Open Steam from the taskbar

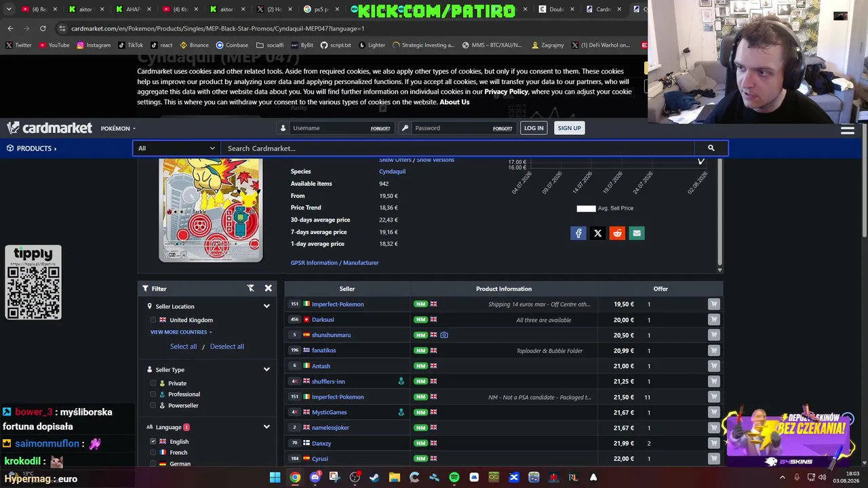(374, 477)
